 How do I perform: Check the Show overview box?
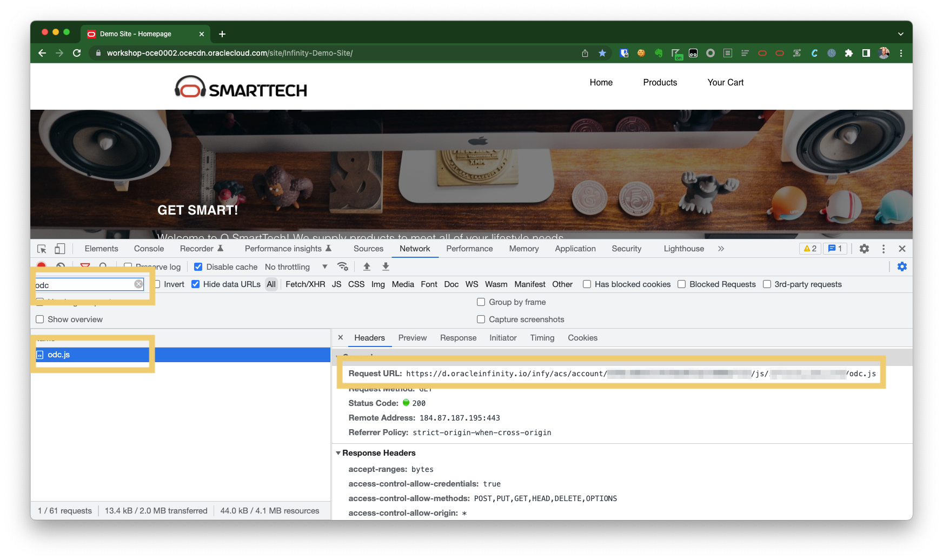(x=39, y=319)
